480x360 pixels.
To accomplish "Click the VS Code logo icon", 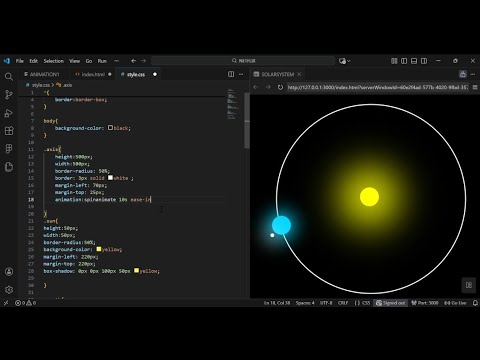I will (7, 61).
